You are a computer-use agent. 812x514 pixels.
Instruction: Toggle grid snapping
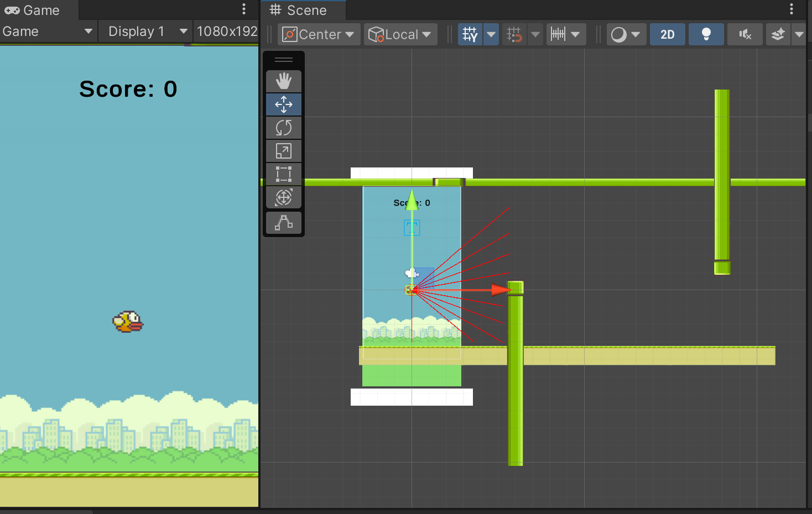(514, 35)
